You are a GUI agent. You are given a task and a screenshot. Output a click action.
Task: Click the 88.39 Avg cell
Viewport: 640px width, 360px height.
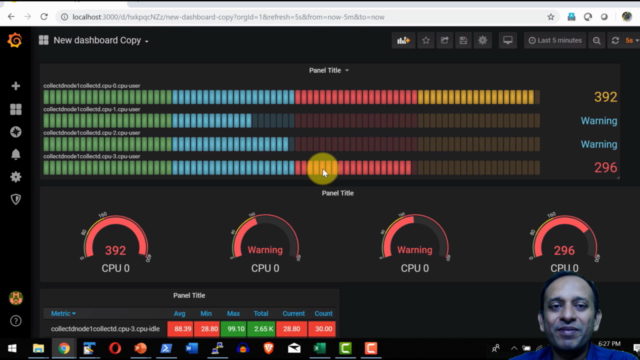pyautogui.click(x=180, y=329)
